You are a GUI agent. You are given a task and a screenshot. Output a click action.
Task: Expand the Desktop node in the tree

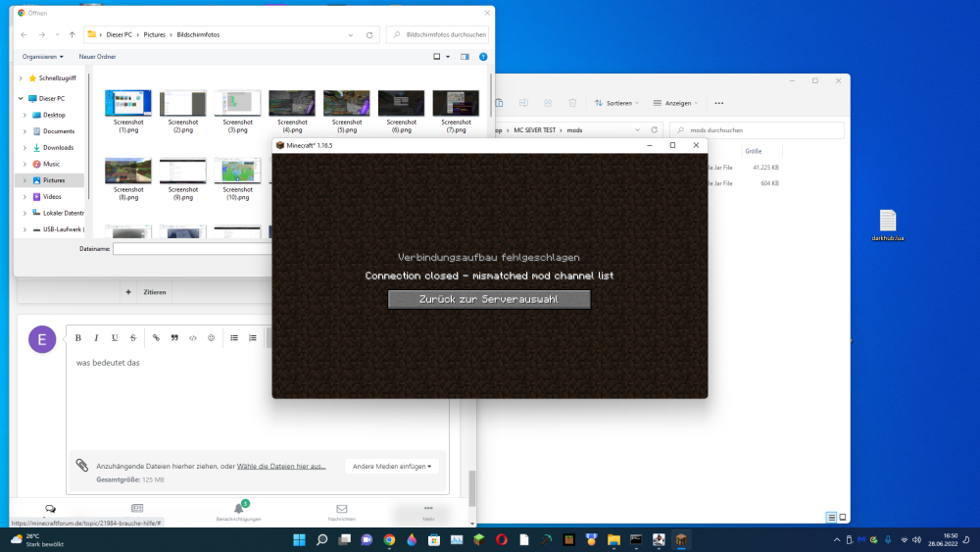point(25,115)
